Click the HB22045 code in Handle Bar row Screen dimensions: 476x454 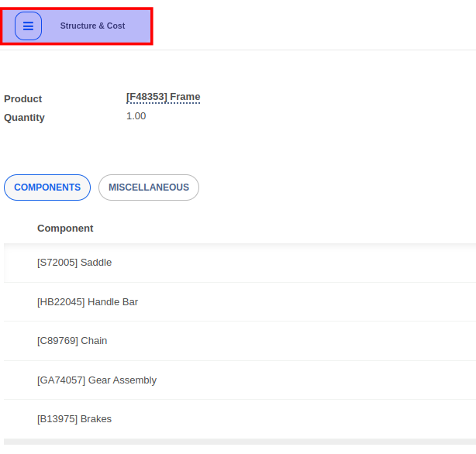(61, 302)
